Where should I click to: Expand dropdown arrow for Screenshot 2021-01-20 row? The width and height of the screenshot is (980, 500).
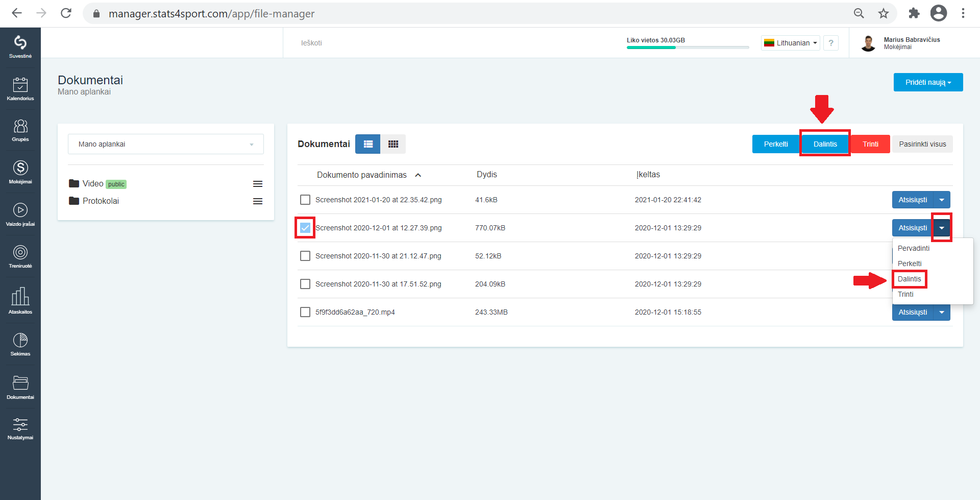coord(942,200)
